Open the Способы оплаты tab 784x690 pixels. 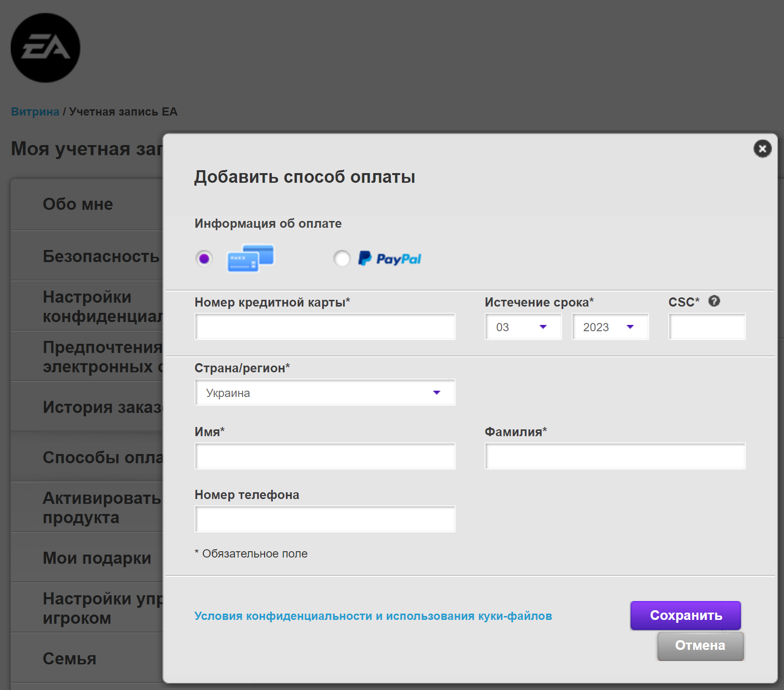coord(87,457)
